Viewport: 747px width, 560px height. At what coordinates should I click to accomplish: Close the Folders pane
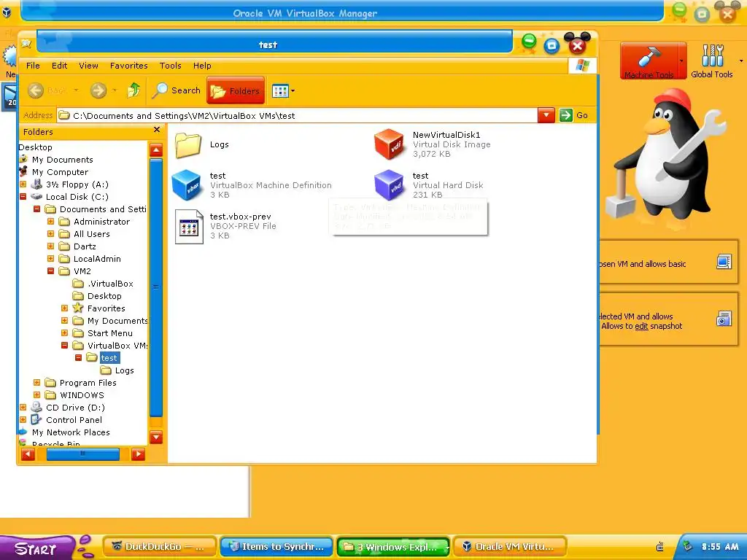[x=157, y=130]
